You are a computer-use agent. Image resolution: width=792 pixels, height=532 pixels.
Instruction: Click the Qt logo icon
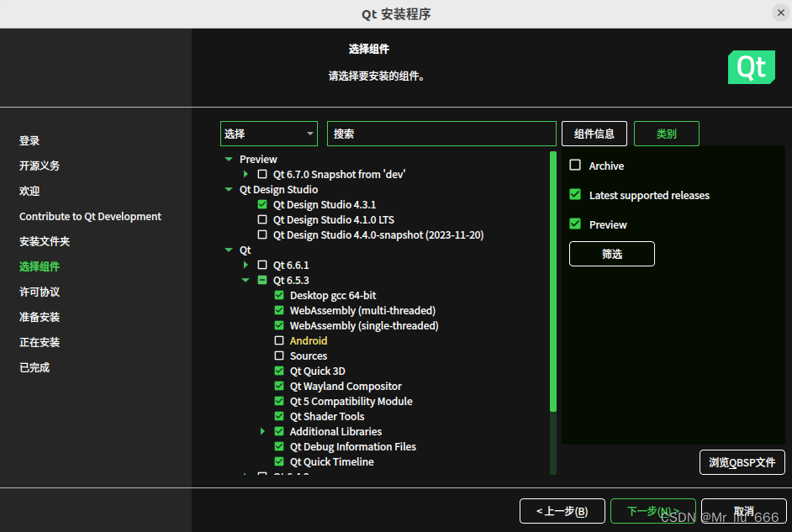[x=751, y=67]
